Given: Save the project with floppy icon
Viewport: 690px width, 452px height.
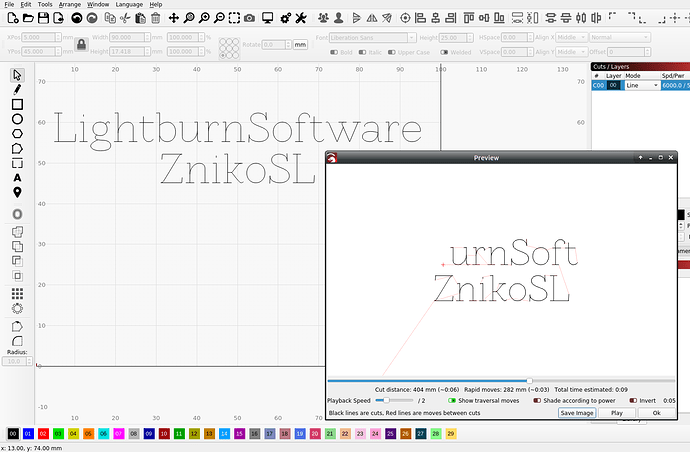Looking at the screenshot, I should pyautogui.click(x=43, y=18).
